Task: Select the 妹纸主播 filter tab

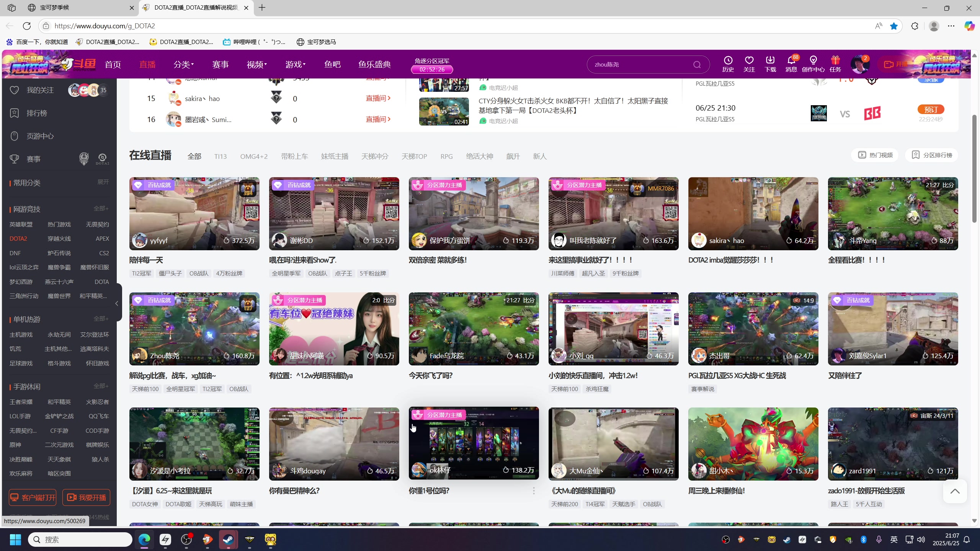Action: pyautogui.click(x=335, y=156)
